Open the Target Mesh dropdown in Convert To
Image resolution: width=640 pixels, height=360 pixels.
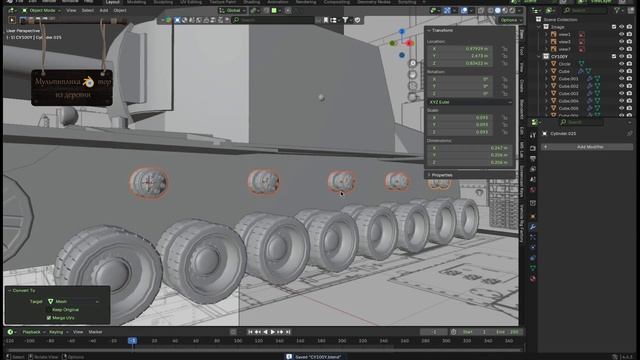73,302
